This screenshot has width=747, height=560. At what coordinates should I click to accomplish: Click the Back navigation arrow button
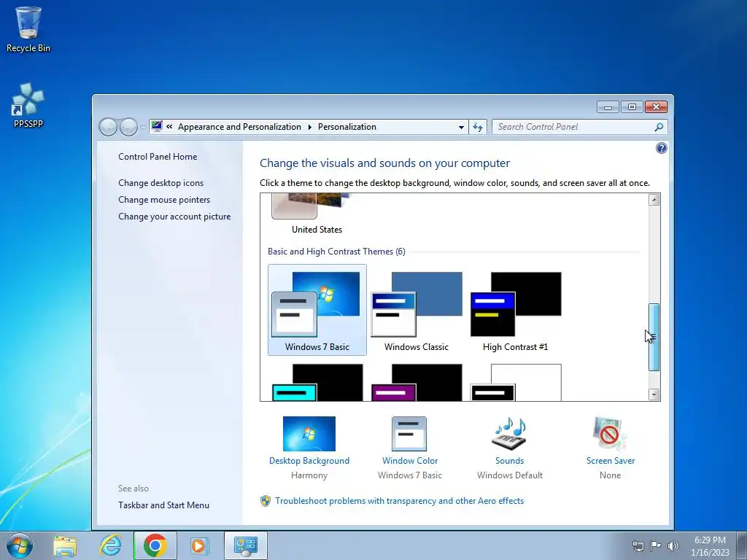pyautogui.click(x=108, y=127)
